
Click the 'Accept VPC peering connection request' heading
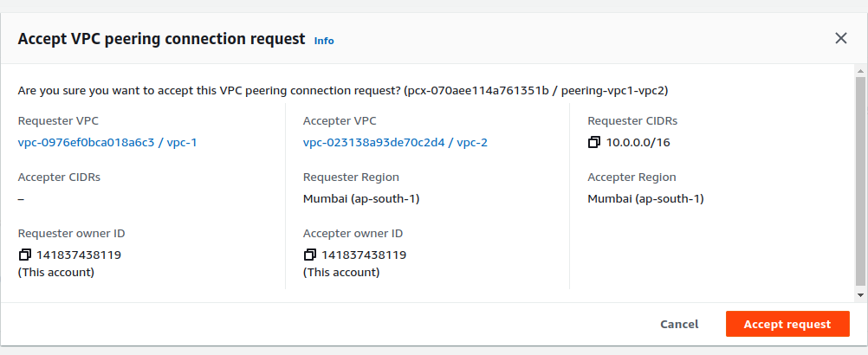(x=161, y=39)
